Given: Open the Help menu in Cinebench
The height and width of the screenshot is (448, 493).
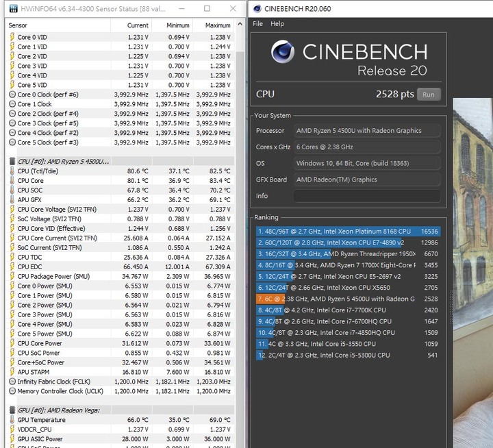Looking at the screenshot, I should [277, 23].
